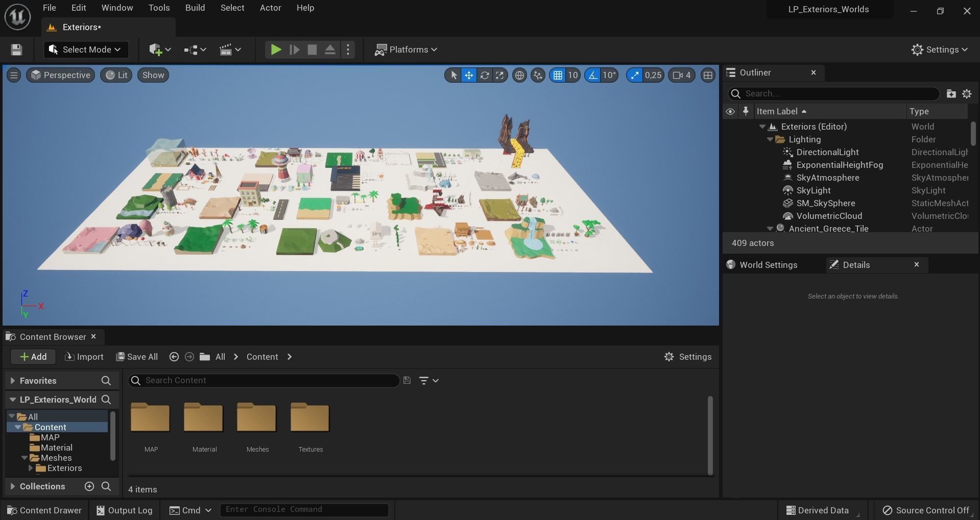Toggle surface snapping in viewport
Screen dimensions: 980x520
click(x=538, y=75)
